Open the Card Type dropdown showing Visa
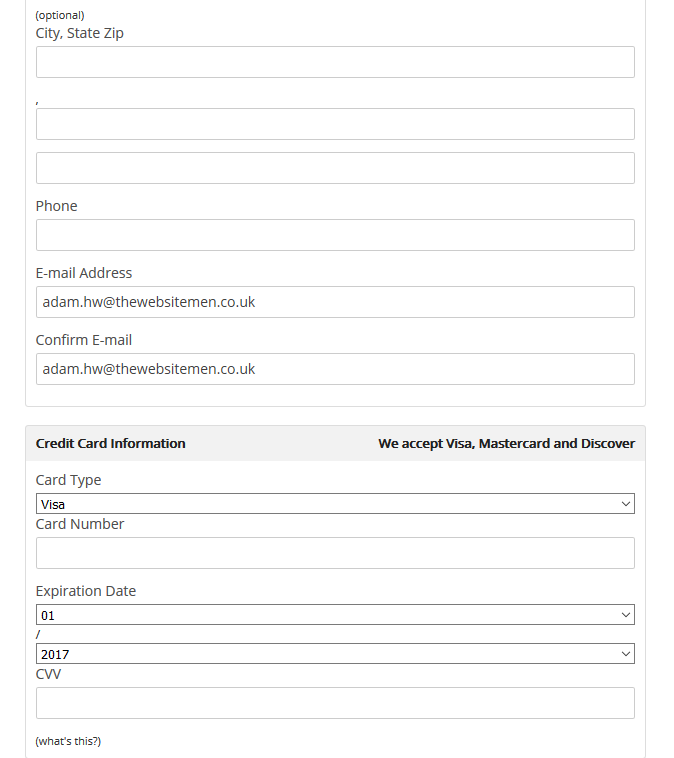This screenshot has height=758, width=674. point(335,504)
